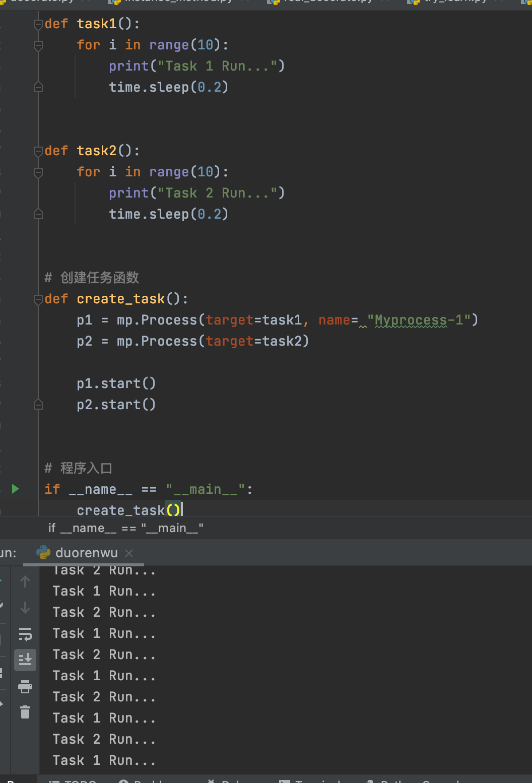Collapse the task2 function fold marker
Viewport: 532px width, 783px height.
coord(38,151)
